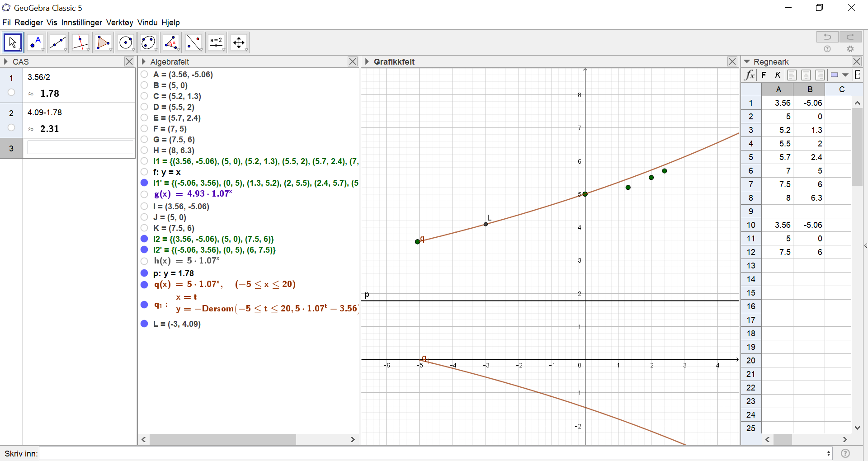Open the Innstillinger menu

82,23
